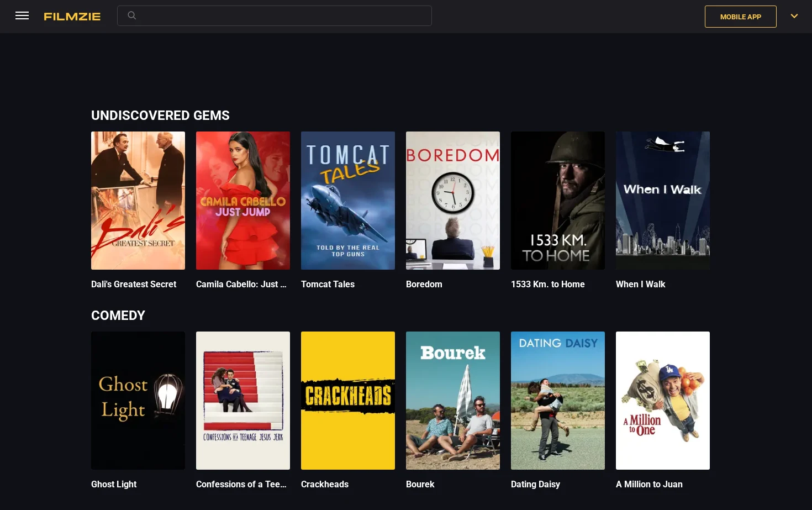
Task: Open the 1533 Km. to Home title
Action: pos(547,284)
